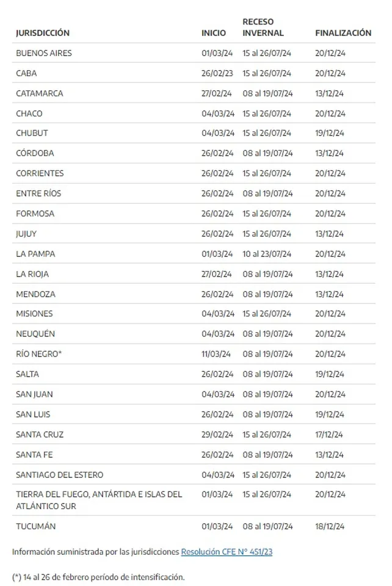
Task: Open the Resolución CFE N° 451/23 link
Action: pyautogui.click(x=227, y=552)
